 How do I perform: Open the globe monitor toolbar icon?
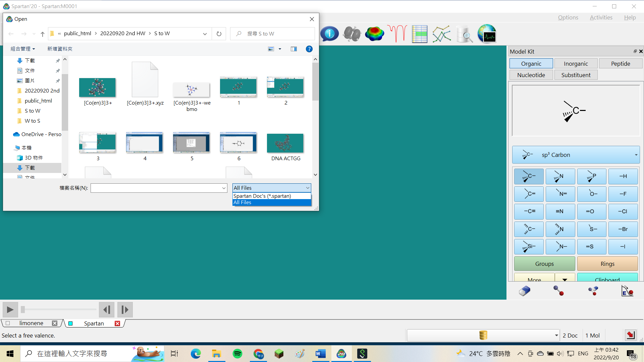point(487,34)
